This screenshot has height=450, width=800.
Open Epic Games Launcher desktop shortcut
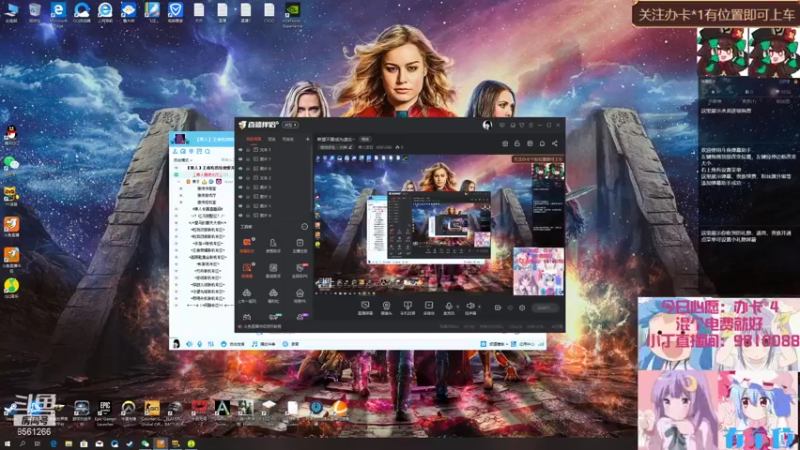(105, 411)
